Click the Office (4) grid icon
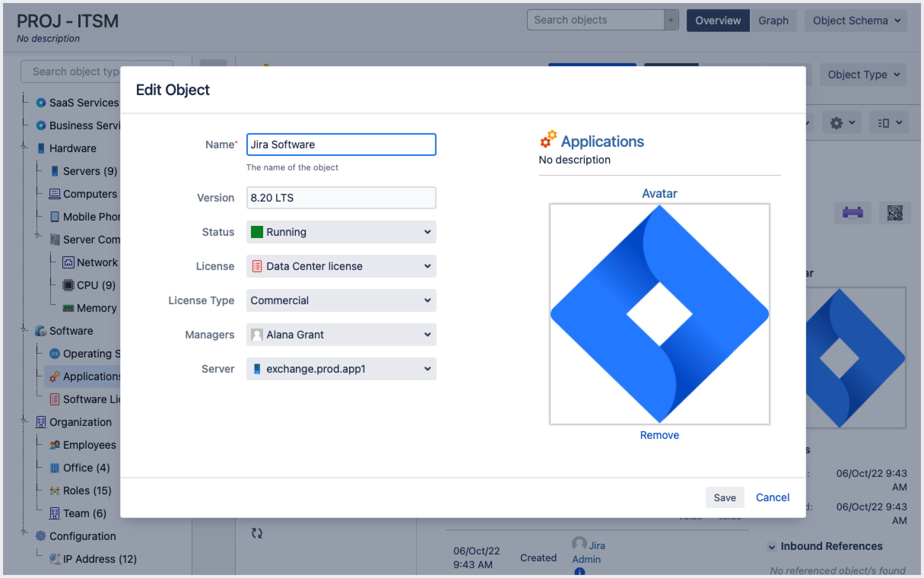Screen dimensions: 924x578 (x=55, y=468)
